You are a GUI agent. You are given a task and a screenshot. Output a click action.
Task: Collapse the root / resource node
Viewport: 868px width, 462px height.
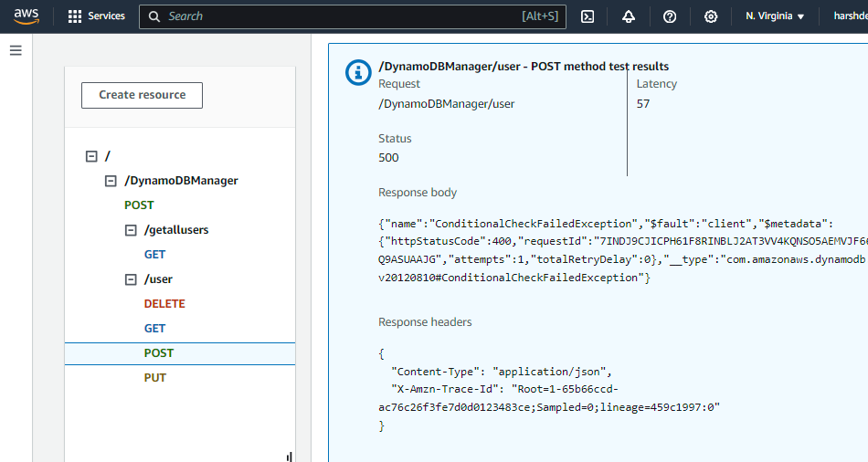pos(91,156)
